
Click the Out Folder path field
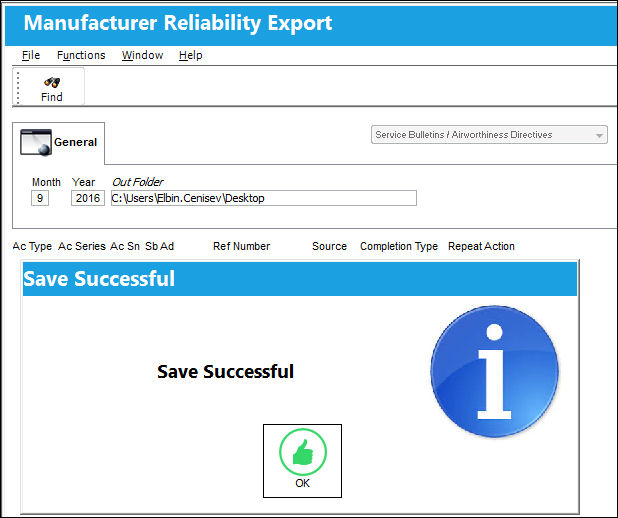pyautogui.click(x=264, y=198)
